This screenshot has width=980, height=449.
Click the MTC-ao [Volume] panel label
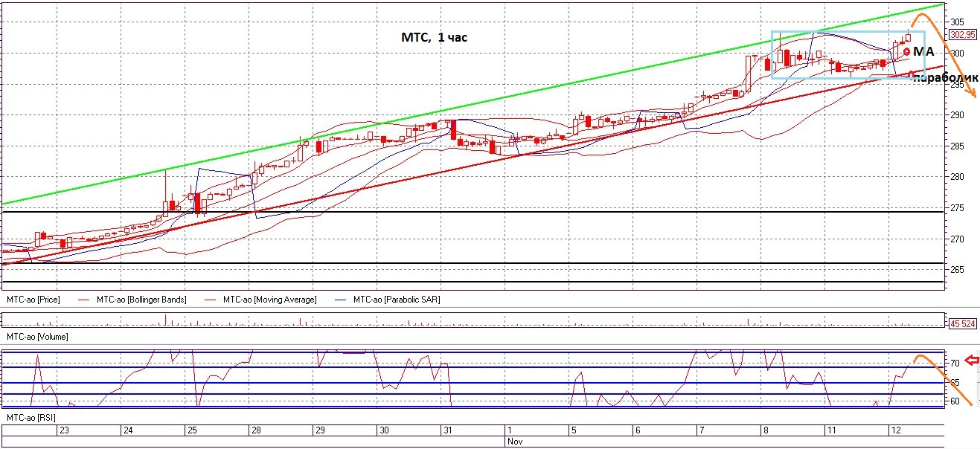click(x=37, y=337)
